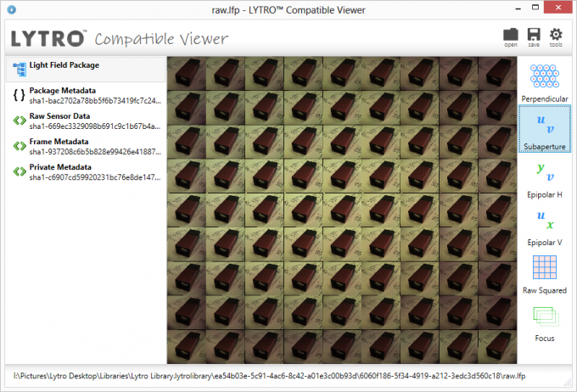
Task: Click the sha1-669ec3329098b691c9c1b67b4a hash text
Action: tap(95, 126)
